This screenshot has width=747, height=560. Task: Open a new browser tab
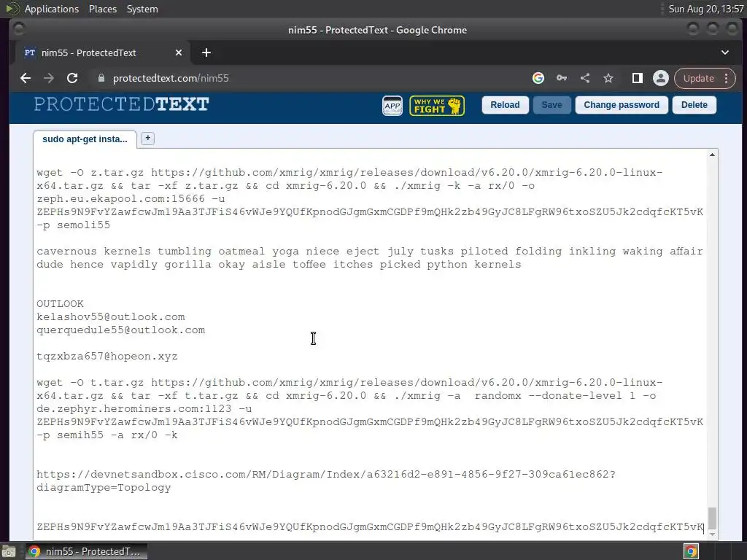[206, 52]
